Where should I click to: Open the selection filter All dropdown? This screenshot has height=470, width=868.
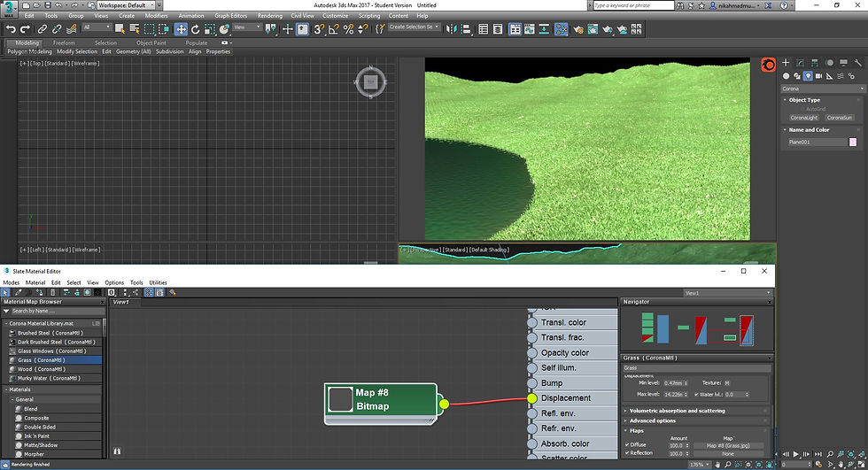click(97, 27)
